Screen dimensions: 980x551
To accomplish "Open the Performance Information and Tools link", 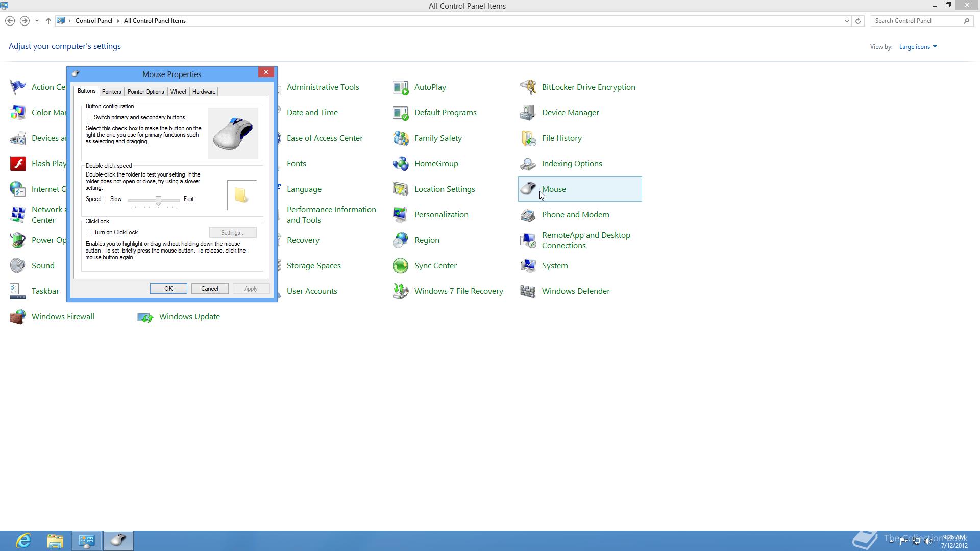I will [x=331, y=215].
